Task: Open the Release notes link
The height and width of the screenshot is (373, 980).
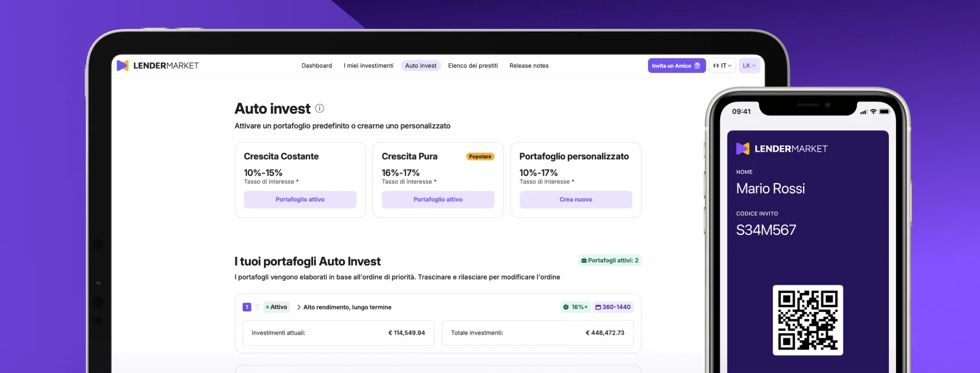Action: [x=528, y=66]
